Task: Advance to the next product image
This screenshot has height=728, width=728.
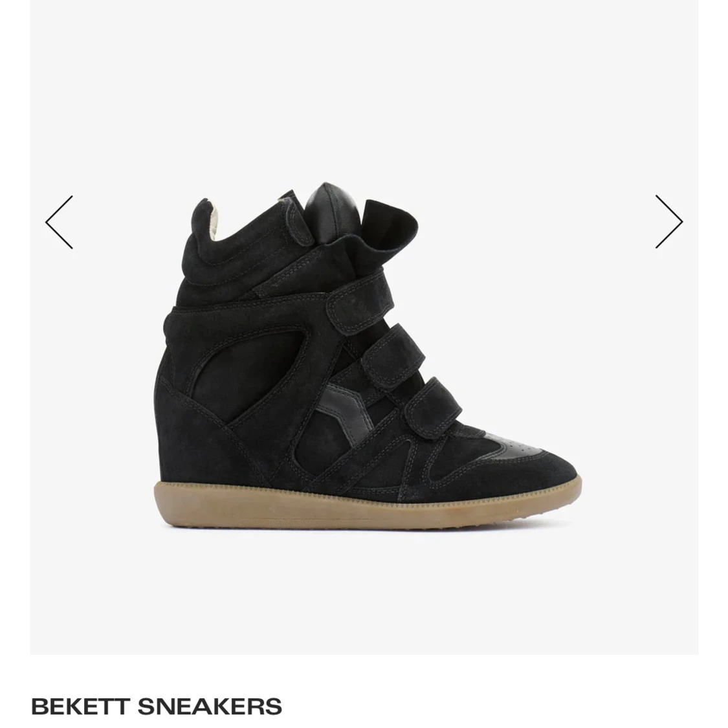Action: tap(669, 221)
